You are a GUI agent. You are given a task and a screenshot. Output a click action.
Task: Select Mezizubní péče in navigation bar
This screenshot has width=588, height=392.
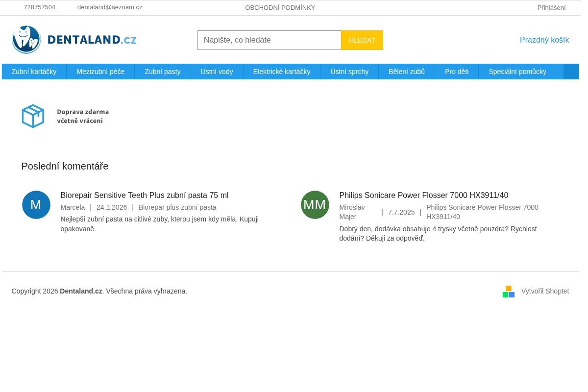tap(100, 72)
